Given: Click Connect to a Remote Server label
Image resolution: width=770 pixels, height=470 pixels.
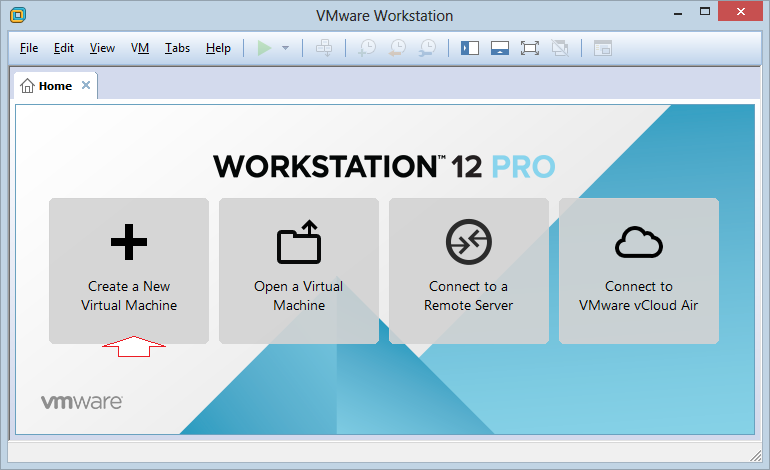Looking at the screenshot, I should (x=469, y=296).
